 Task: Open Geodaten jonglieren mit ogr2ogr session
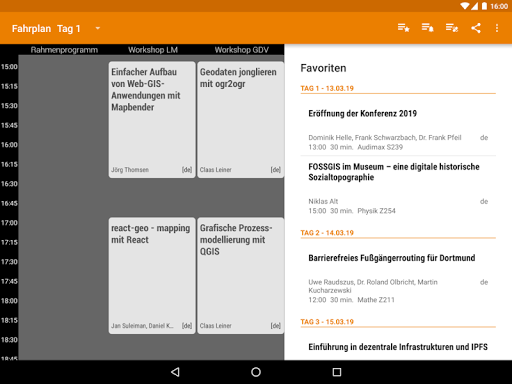click(240, 120)
